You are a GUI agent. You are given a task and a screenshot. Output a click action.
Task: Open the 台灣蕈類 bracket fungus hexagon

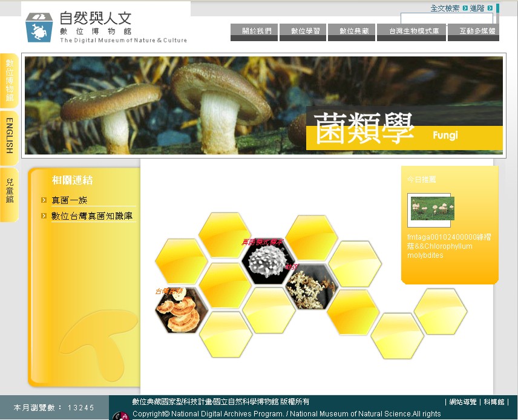(x=181, y=310)
